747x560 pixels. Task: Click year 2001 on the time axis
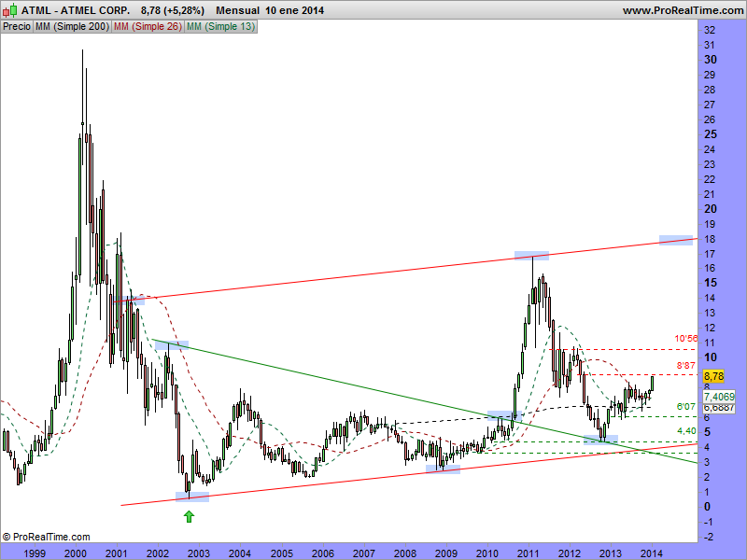click(116, 553)
